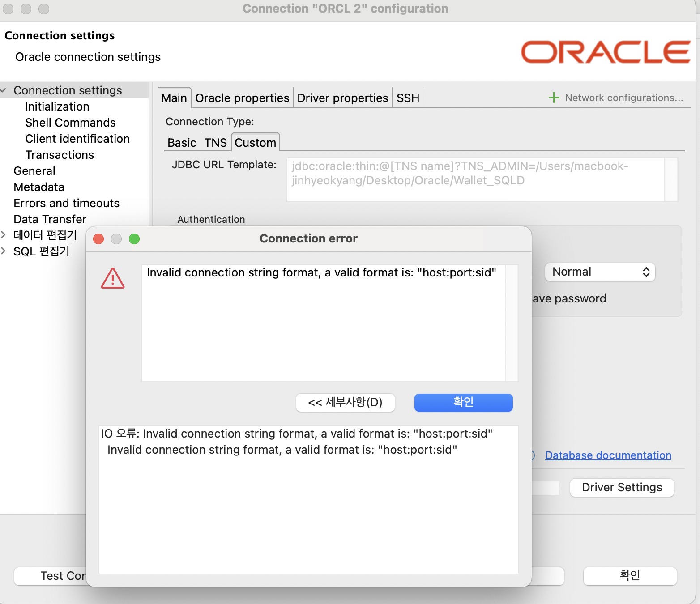Viewport: 700px width, 604px height.
Task: Select the TNS connection type tab
Action: point(216,143)
